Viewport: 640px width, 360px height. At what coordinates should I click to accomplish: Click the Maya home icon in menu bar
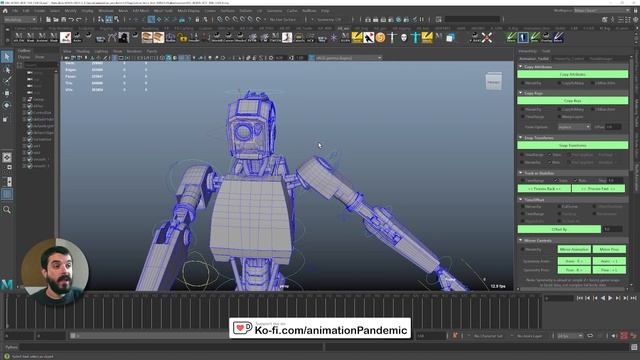[4, 11]
